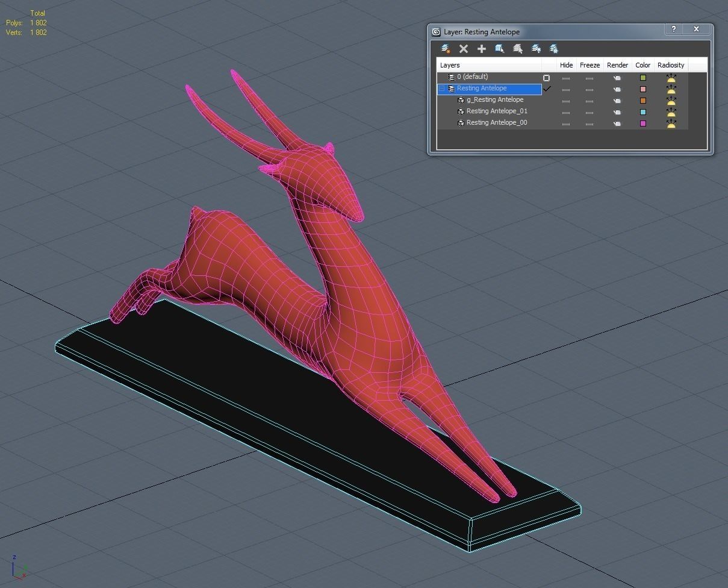Toggle Render teapot for Resting Antelope_01
This screenshot has height=588, width=728.
(x=617, y=113)
